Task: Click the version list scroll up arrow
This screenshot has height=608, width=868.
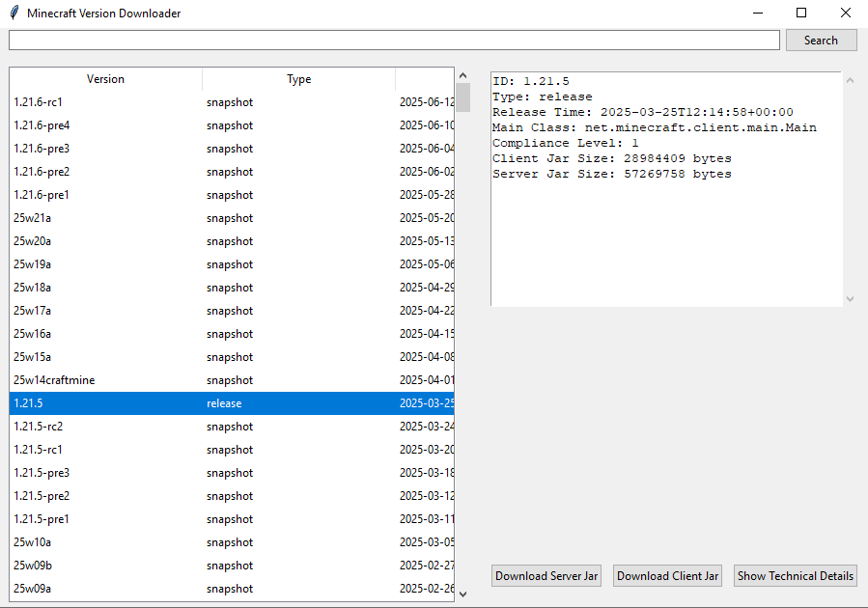Action: point(463,75)
